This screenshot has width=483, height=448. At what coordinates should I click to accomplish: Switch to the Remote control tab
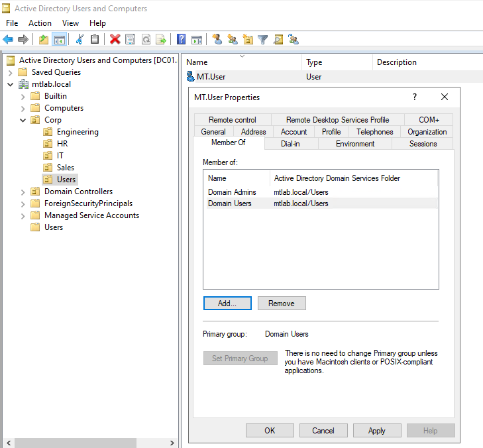pyautogui.click(x=233, y=120)
